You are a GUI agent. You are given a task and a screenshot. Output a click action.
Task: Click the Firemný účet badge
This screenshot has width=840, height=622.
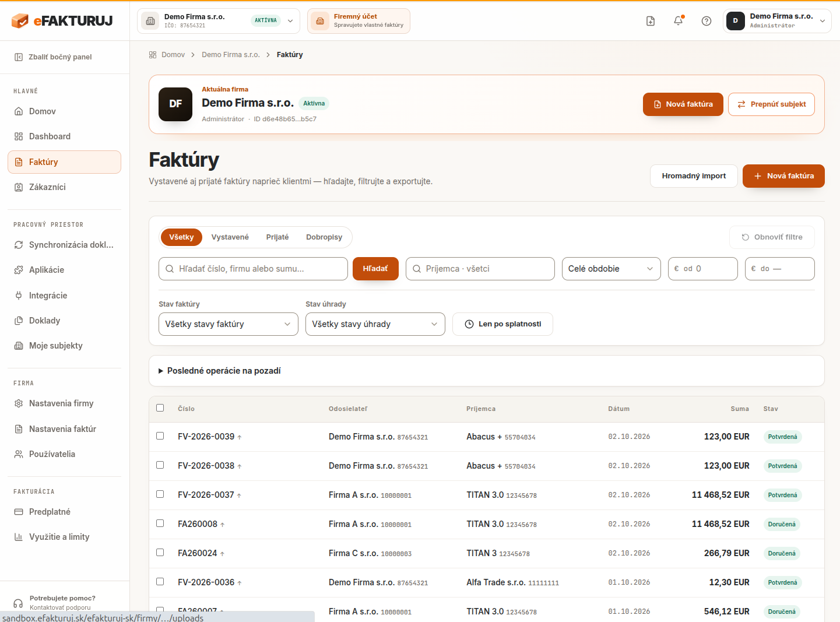click(x=359, y=21)
